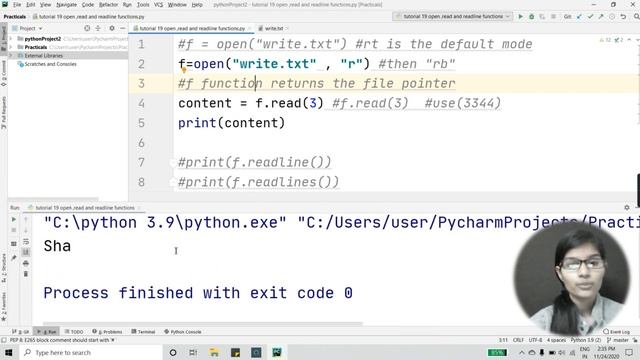Expand External Libraries node
This screenshot has height=360, width=640.
click(x=11, y=56)
